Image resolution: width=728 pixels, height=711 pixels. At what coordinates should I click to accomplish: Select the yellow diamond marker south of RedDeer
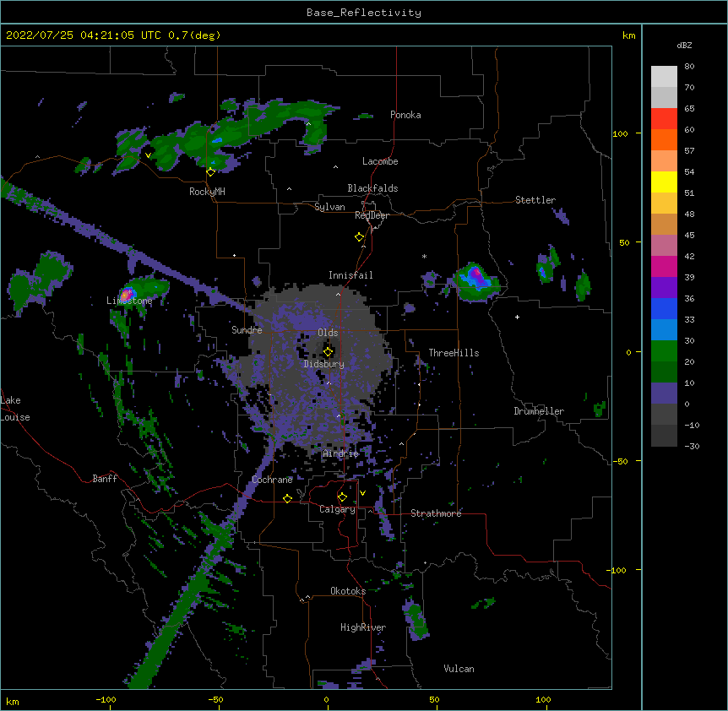[x=360, y=237]
